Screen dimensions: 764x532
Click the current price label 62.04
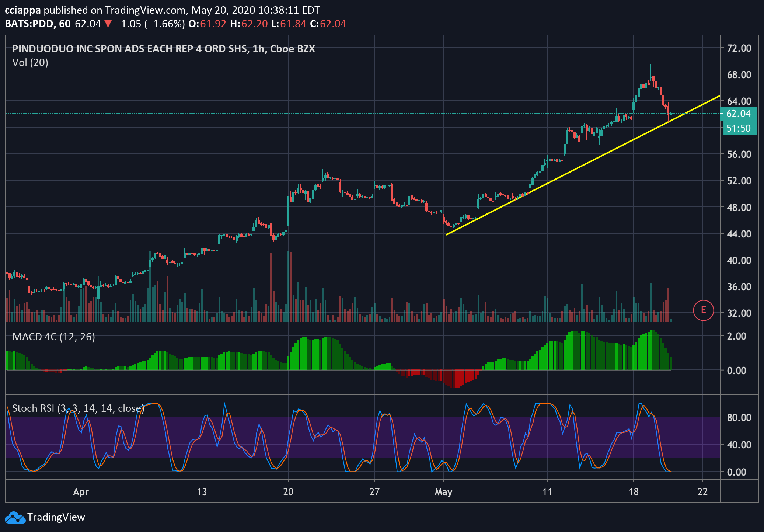(x=738, y=114)
